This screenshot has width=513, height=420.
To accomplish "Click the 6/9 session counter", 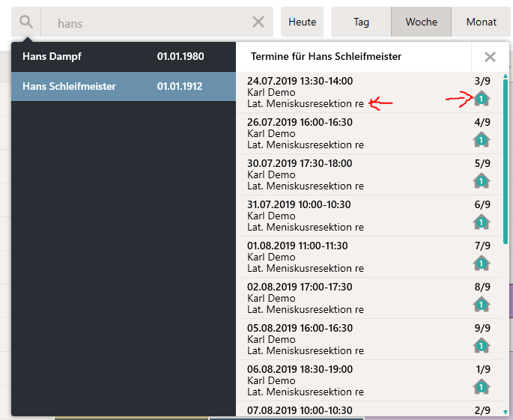I will tap(482, 205).
